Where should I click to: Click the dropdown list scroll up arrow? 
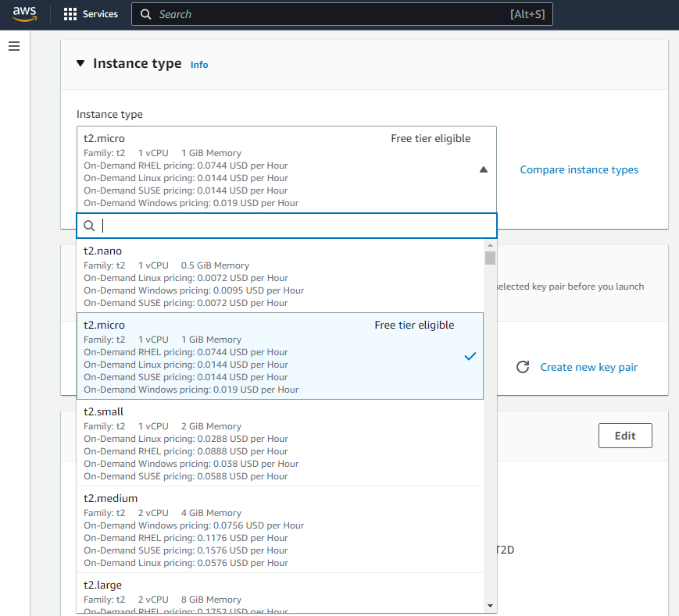tap(490, 245)
